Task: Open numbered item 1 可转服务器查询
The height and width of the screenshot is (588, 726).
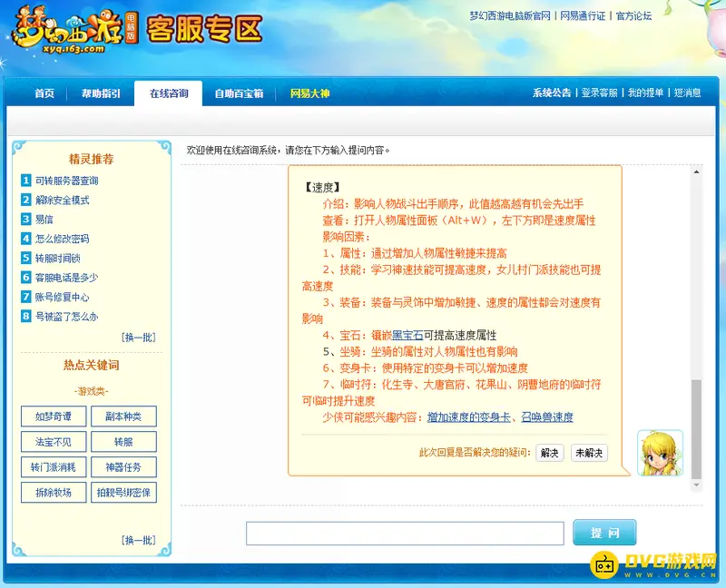Action: [x=66, y=181]
